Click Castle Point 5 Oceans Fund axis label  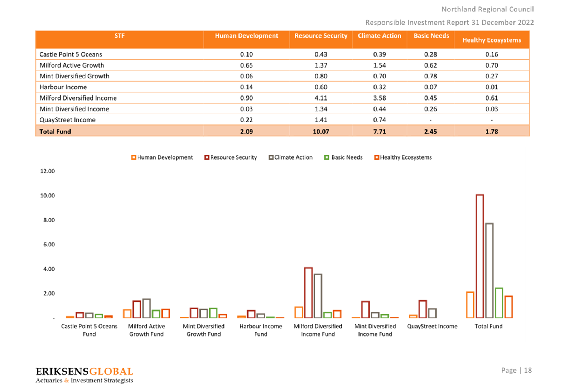pos(89,330)
